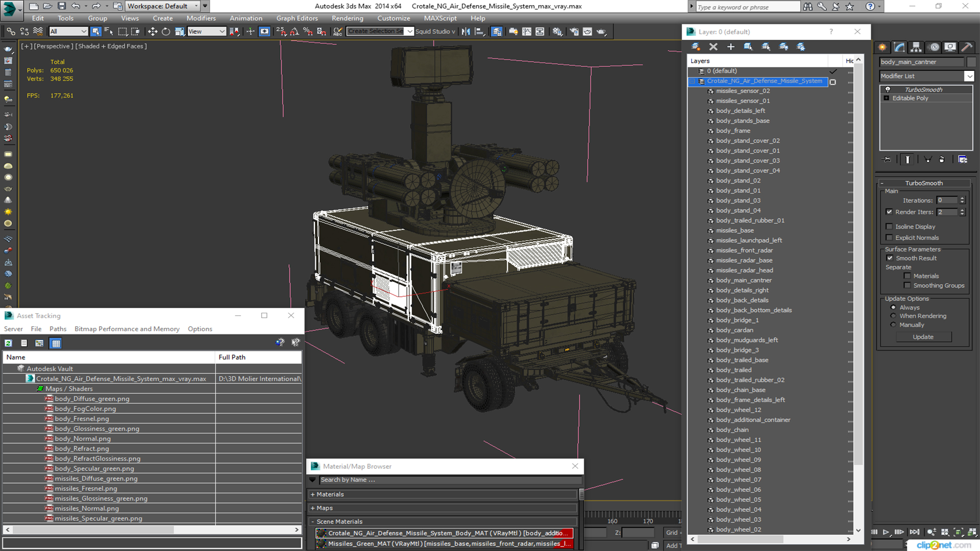Activate the Select and Rotate tool
Viewport: 980px width, 551px height.
[166, 32]
